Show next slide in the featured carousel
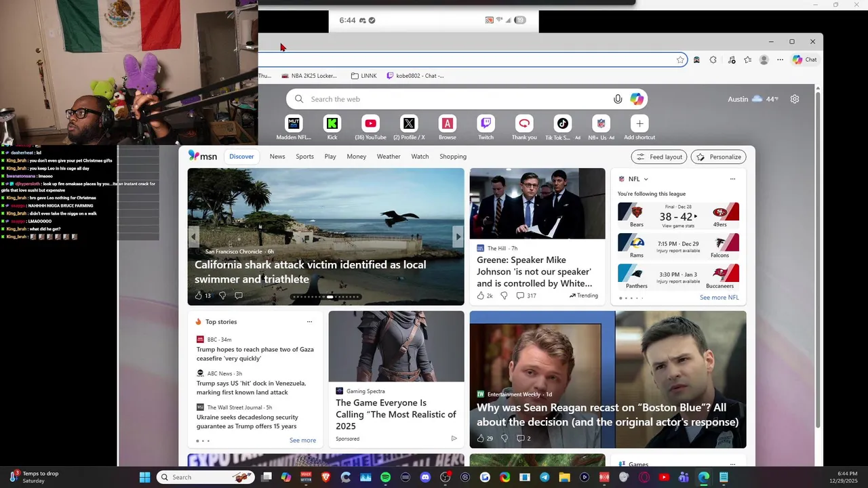This screenshot has height=488, width=868. [x=458, y=237]
